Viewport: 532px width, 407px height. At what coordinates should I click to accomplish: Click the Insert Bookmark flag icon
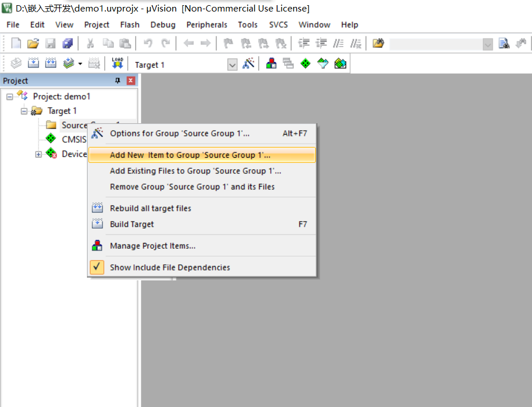click(228, 43)
